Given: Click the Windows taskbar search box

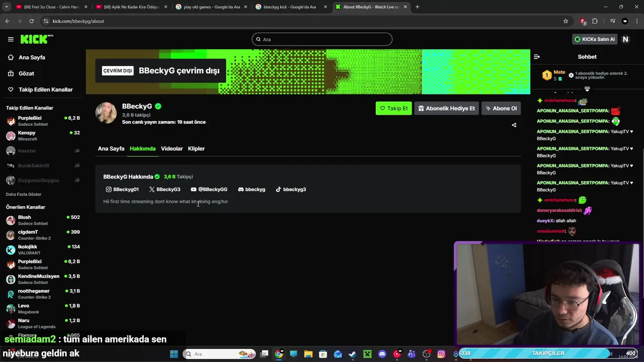Looking at the screenshot, I should click(219, 354).
